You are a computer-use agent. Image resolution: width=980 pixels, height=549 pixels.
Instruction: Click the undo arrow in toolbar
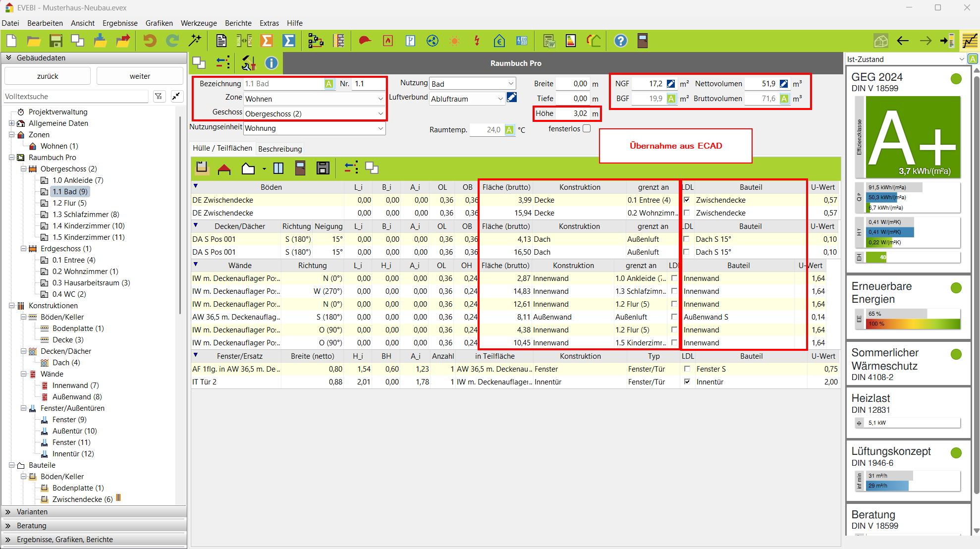[x=149, y=41]
